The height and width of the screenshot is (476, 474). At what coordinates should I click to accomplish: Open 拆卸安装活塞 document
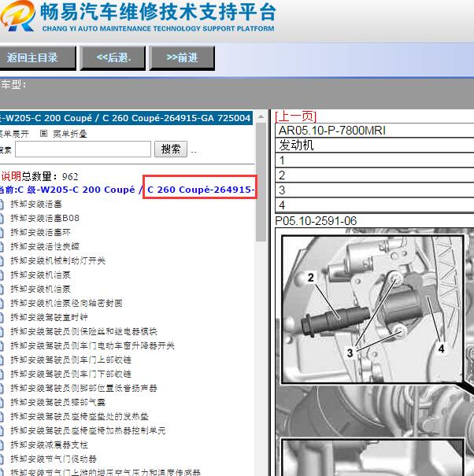36,204
